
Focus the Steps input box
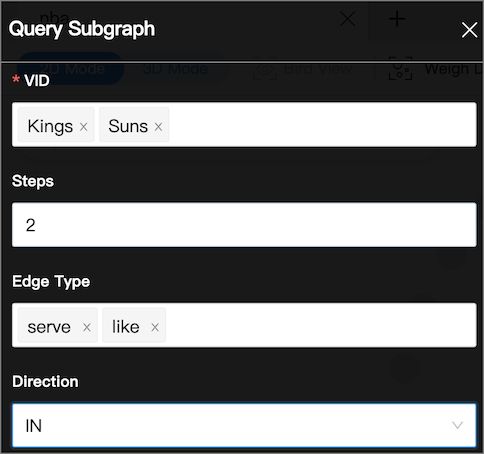click(x=244, y=225)
